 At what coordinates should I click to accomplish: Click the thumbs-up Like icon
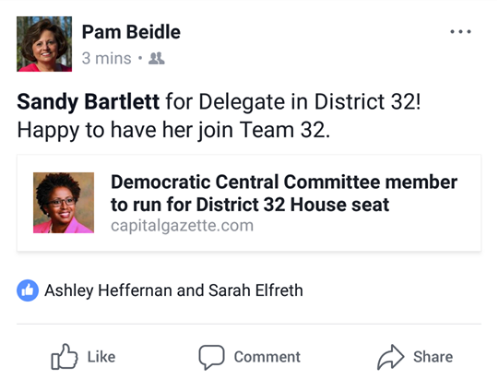tap(64, 357)
